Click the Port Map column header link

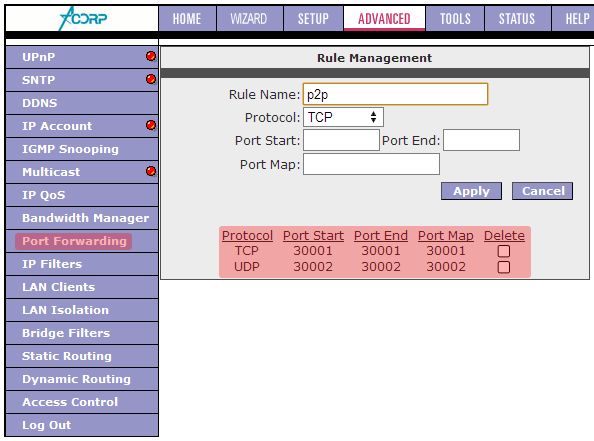pyautogui.click(x=446, y=236)
